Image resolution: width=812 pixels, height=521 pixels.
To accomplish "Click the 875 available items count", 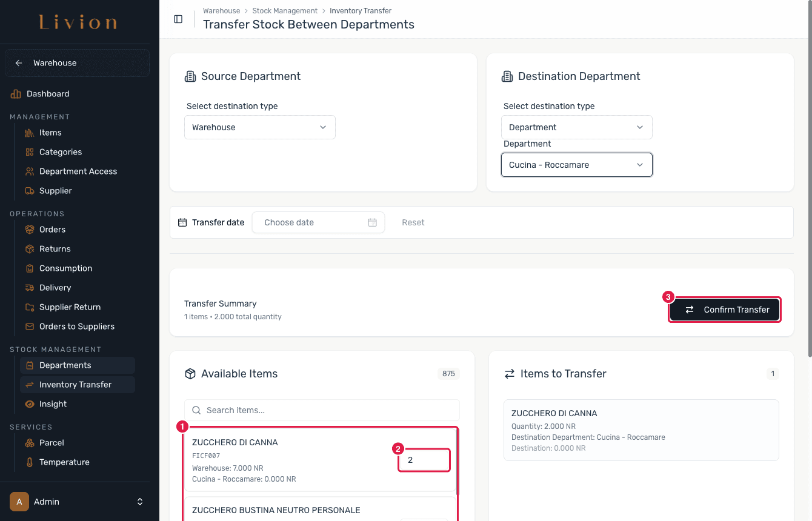I will [448, 374].
